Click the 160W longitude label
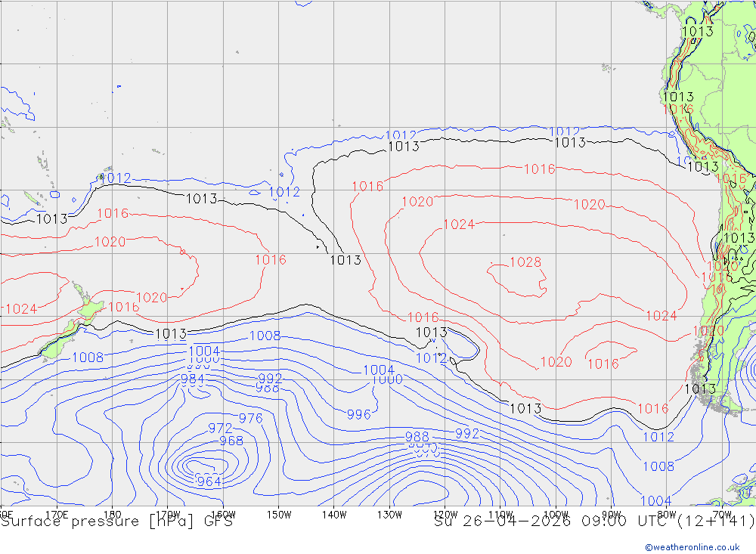Image resolution: width=756 pixels, height=554 pixels. point(223,515)
